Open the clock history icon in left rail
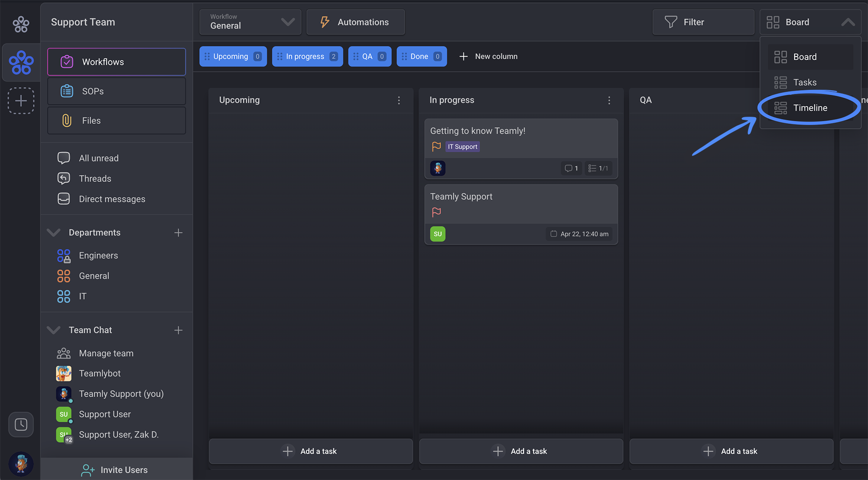 pyautogui.click(x=21, y=424)
